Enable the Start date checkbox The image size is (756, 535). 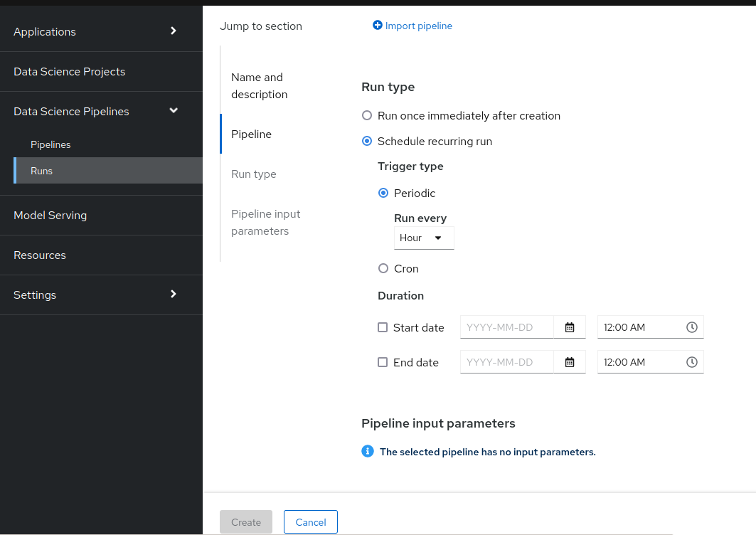383,327
